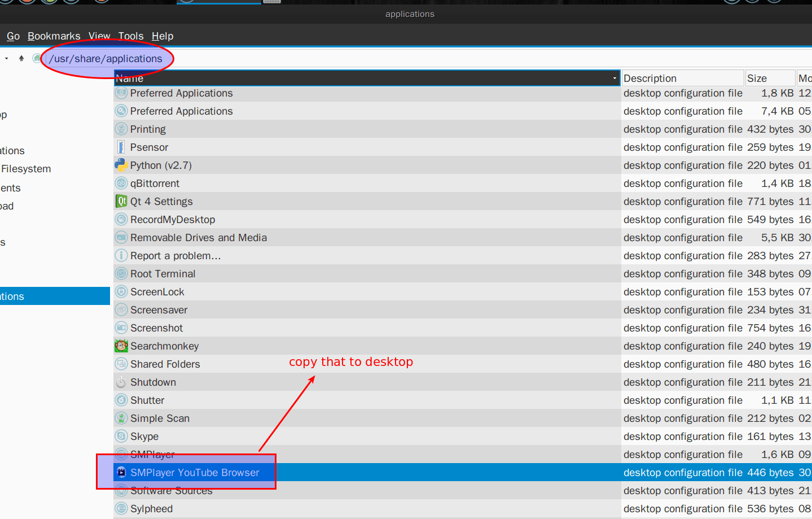Viewport: 812px width, 519px height.
Task: Select the Report a problem… entry
Action: click(x=175, y=256)
